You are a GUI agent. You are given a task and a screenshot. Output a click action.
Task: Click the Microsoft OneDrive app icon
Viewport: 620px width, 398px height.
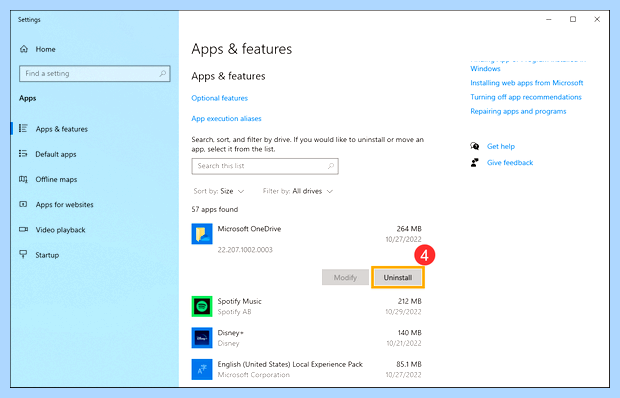coord(202,234)
